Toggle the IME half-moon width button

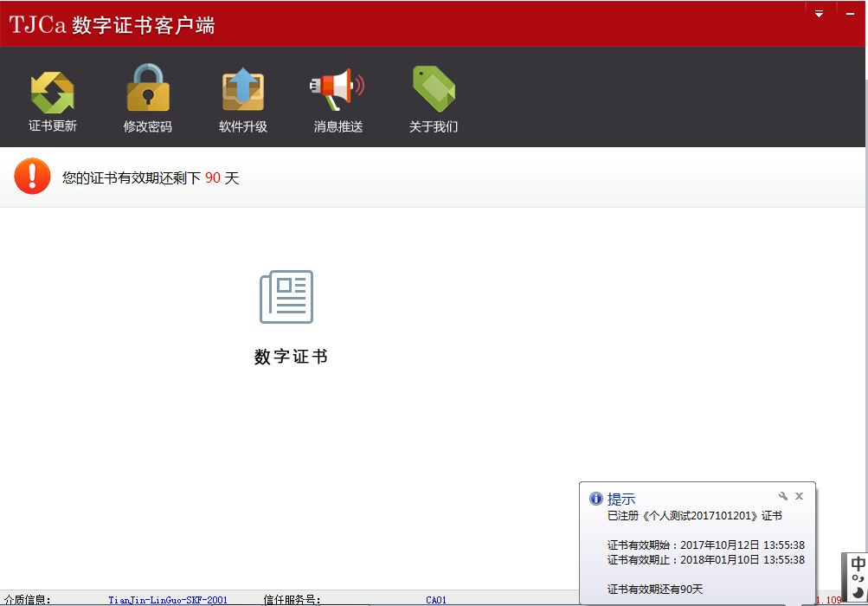click(858, 591)
